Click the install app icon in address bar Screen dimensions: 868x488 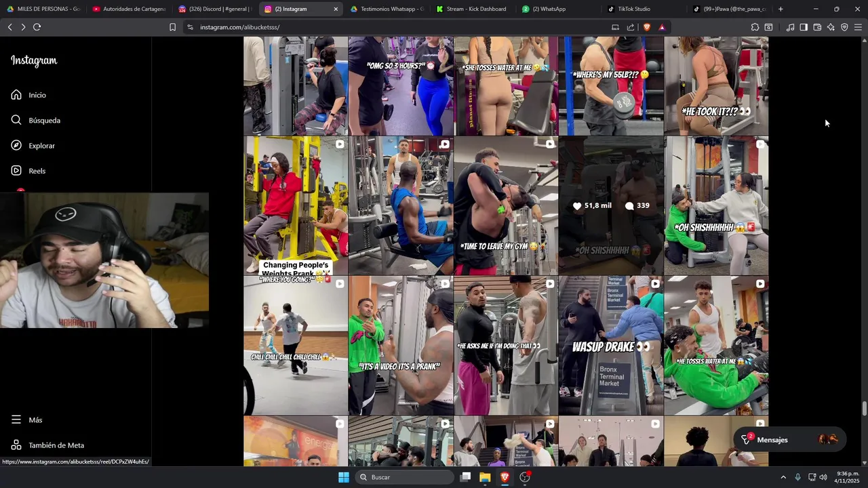click(615, 27)
